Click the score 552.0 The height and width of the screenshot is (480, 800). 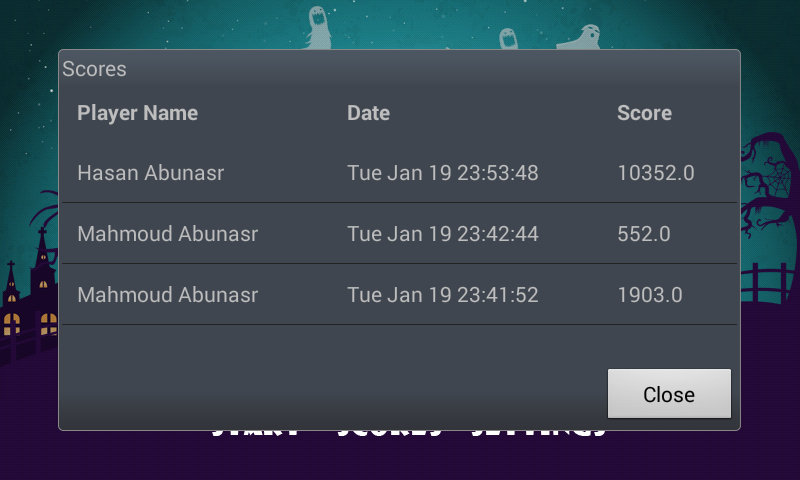pos(644,234)
